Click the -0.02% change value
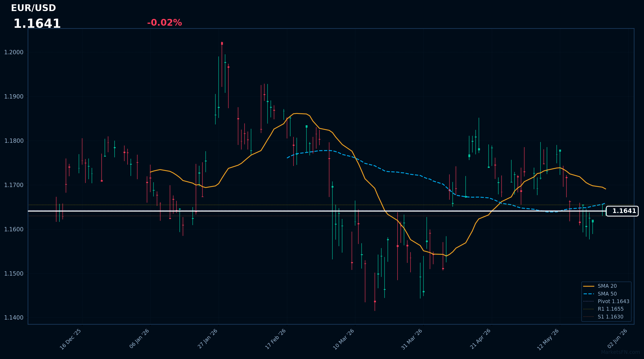644x359 pixels. (x=164, y=23)
